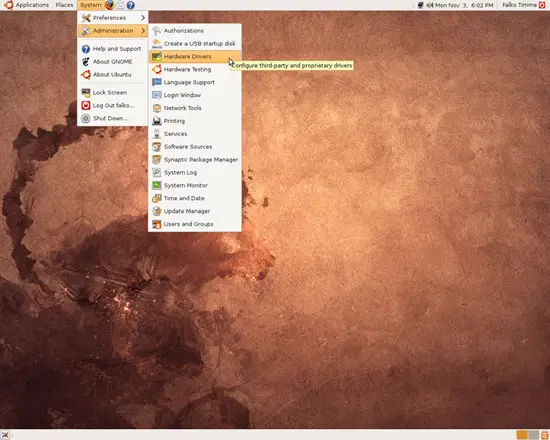Open the mail envelope icon in top panel
Viewport: 550px width, 440px height.
pyautogui.click(x=120, y=5)
